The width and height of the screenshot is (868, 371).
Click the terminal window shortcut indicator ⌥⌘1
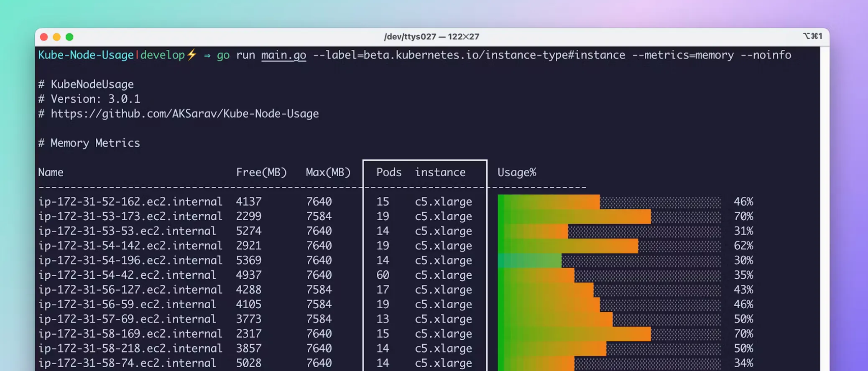click(x=813, y=36)
